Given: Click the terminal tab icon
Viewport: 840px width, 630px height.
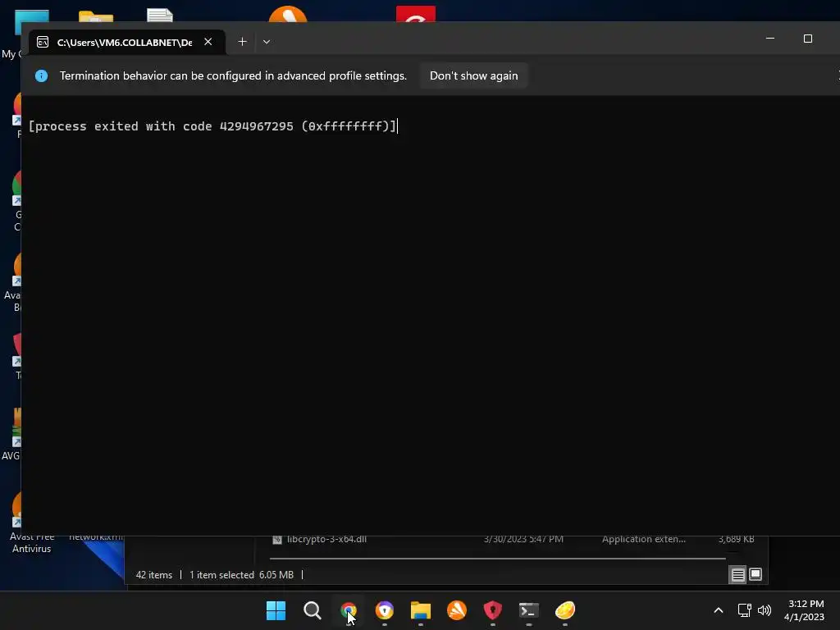Looking at the screenshot, I should [x=43, y=42].
